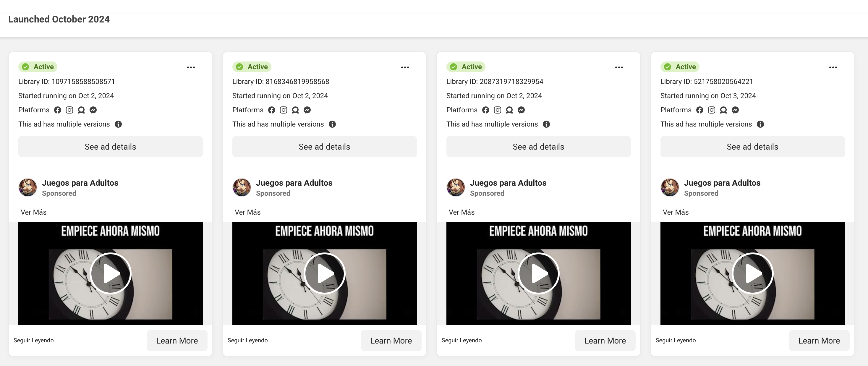Image resolution: width=868 pixels, height=366 pixels.
Task: Click text 'Library ID: 521758020564221'
Action: [706, 82]
